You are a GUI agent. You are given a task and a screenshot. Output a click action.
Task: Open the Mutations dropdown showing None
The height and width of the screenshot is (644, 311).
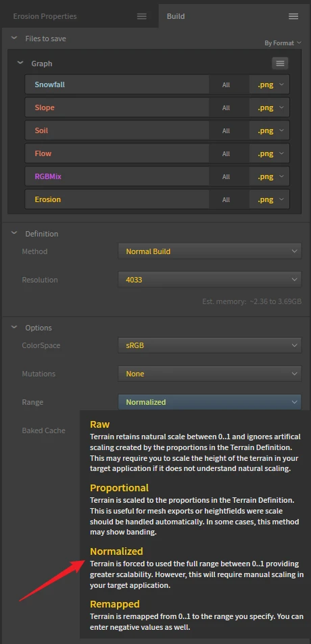[x=210, y=374]
